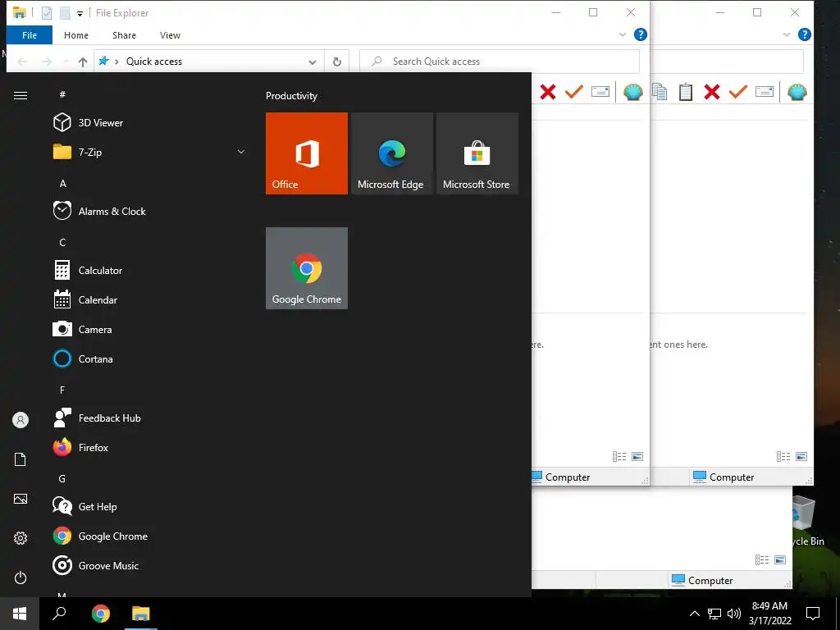
Task: Click the Windows Start button
Action: tap(20, 614)
